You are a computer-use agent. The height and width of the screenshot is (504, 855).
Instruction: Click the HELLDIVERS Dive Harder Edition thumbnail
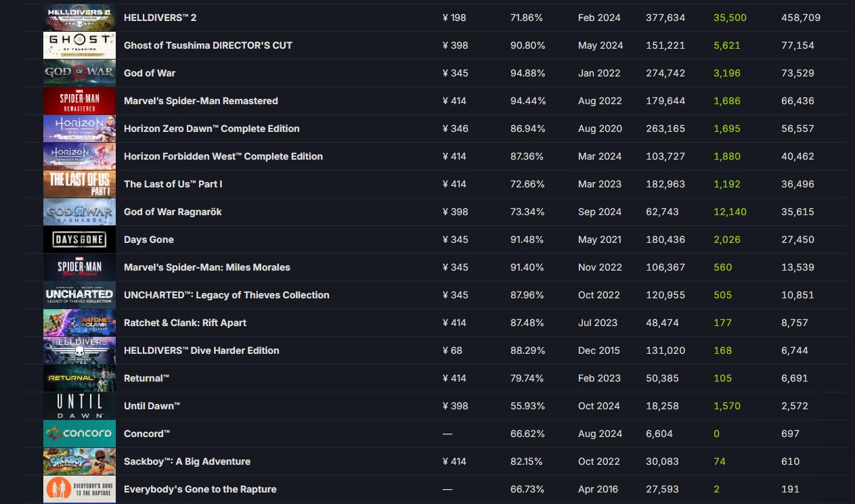79,350
